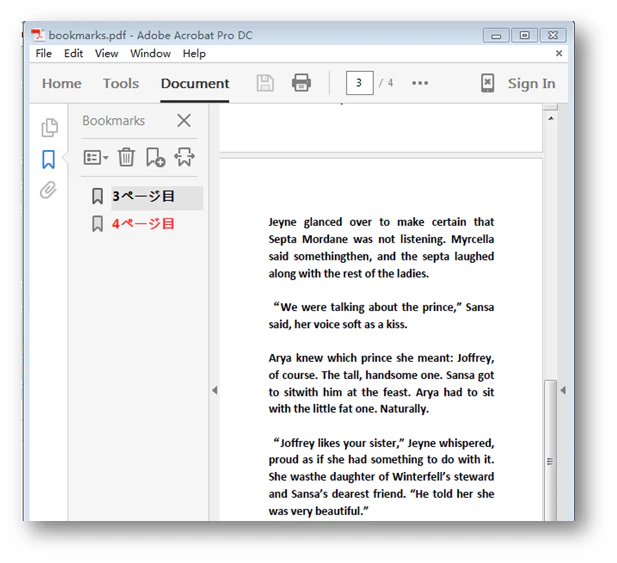Click the vertical scrollbar thumb
Screen dimensions: 617x563
550,451
